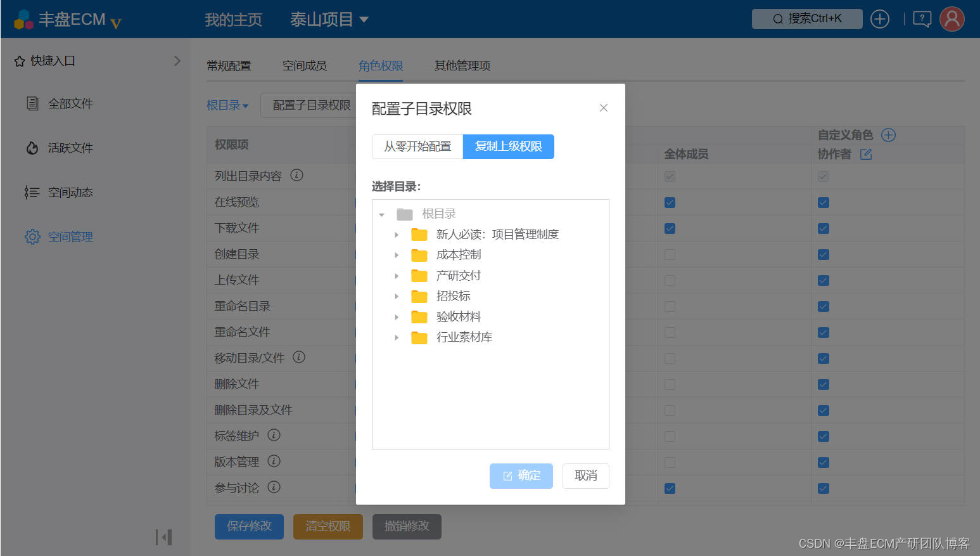Click the 根目录 folder icon in tree
Viewport: 980px width, 556px height.
(x=405, y=214)
